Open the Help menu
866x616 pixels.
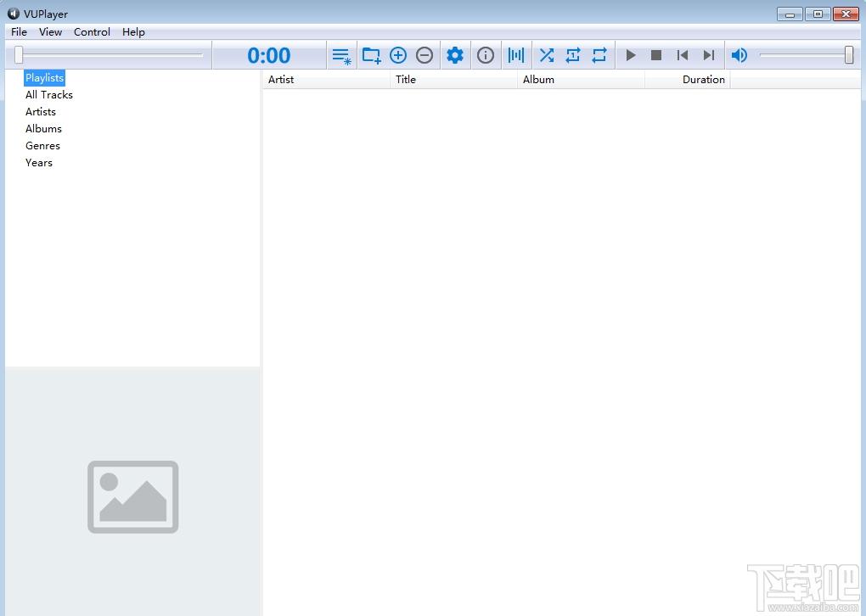pos(133,32)
